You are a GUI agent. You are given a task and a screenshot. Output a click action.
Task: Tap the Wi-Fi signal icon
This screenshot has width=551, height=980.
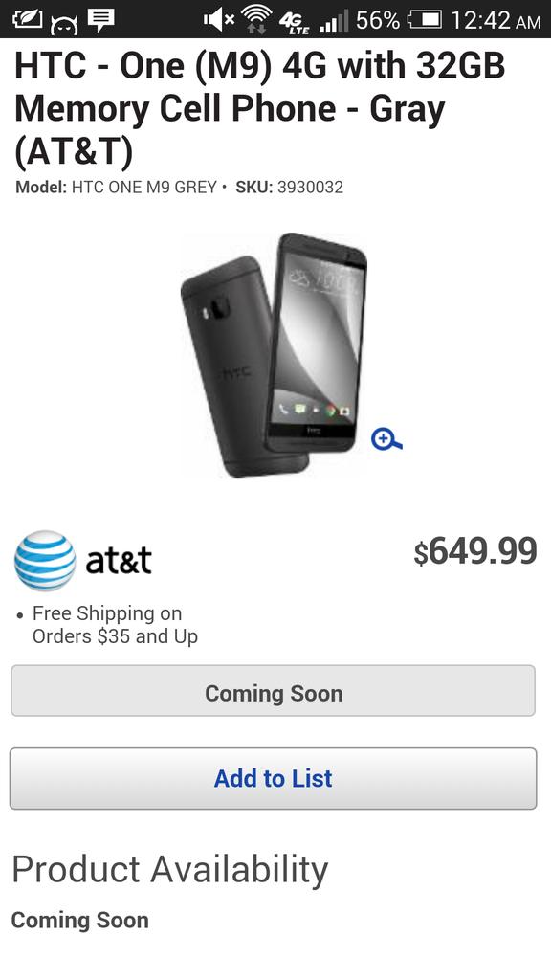click(x=256, y=19)
